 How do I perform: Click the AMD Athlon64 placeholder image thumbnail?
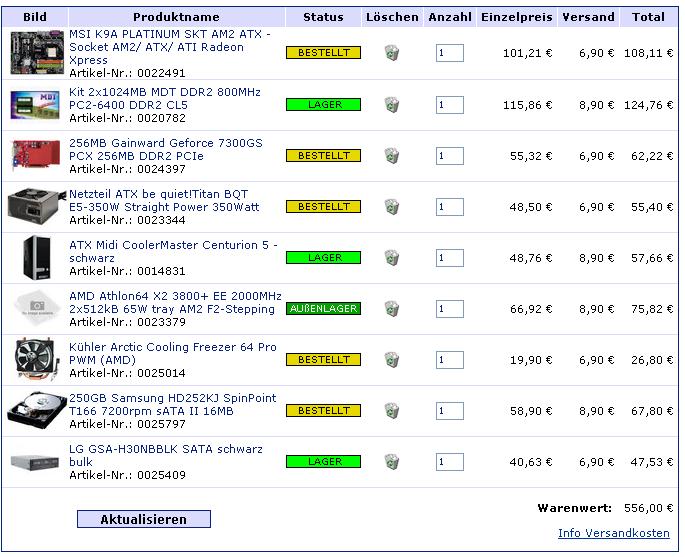tap(37, 308)
